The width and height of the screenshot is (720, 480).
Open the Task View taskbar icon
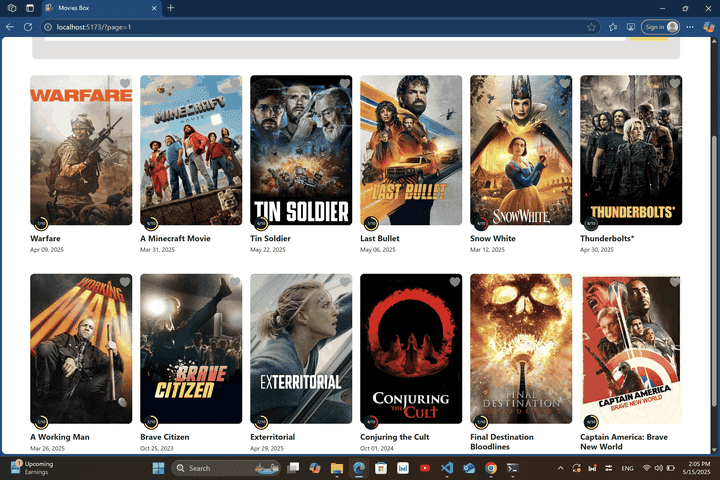(292, 468)
